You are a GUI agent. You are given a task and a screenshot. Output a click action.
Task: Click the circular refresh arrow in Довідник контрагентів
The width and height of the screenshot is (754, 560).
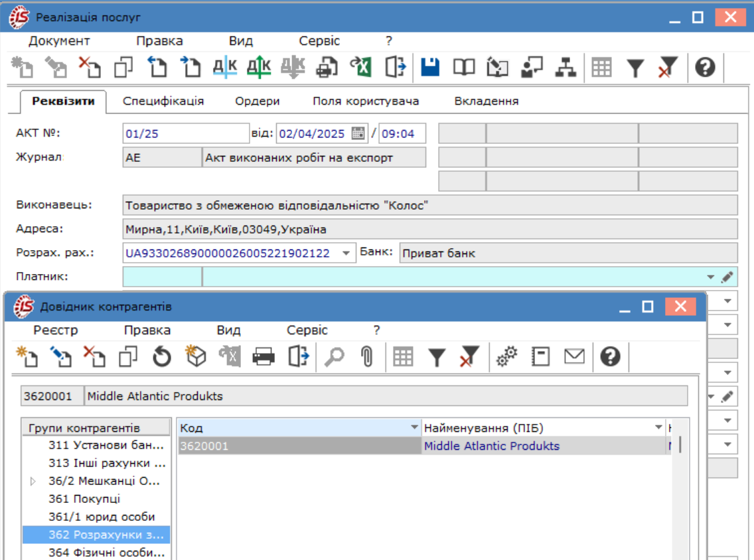pos(161,357)
